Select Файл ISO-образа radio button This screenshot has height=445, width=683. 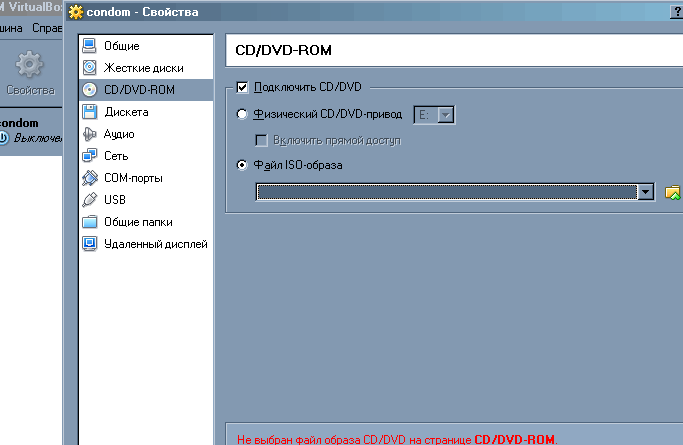(242, 165)
